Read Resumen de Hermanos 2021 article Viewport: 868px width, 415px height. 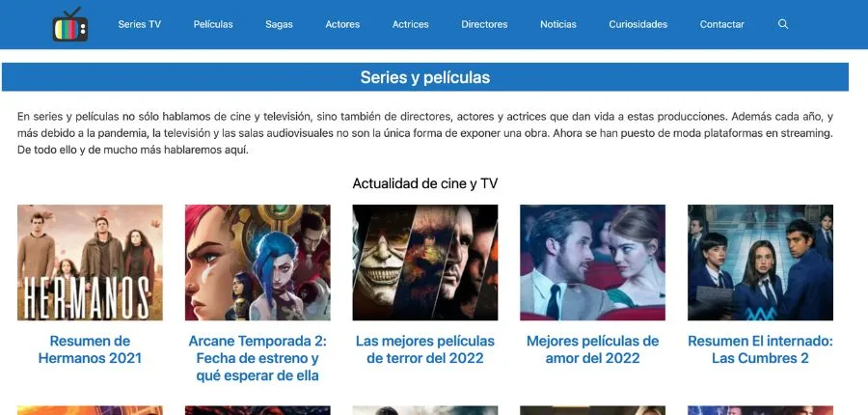click(x=91, y=349)
